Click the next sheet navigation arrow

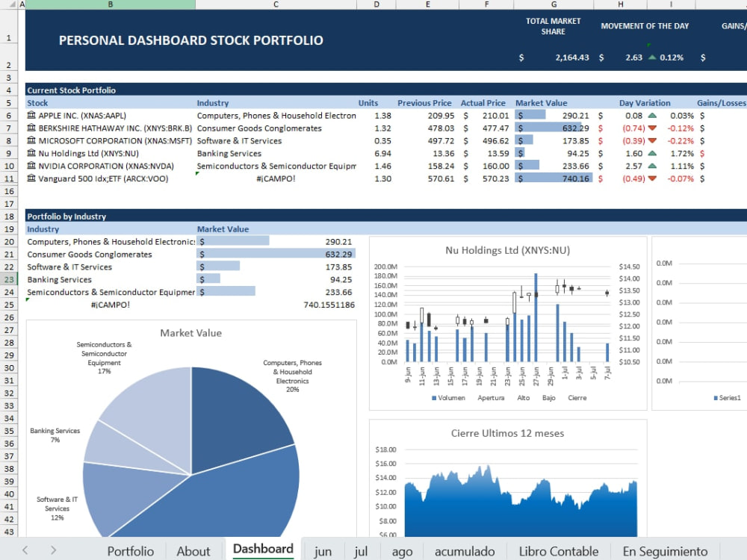(53, 550)
